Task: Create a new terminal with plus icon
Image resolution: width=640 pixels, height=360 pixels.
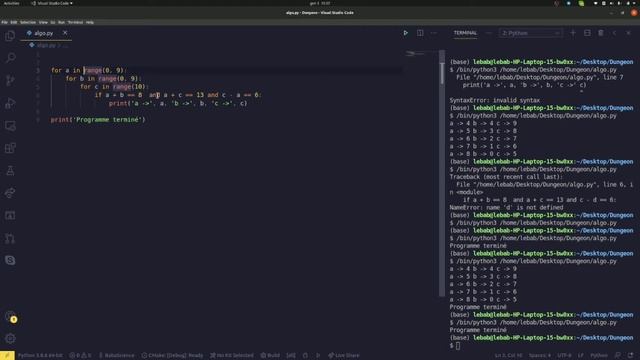Action: pyautogui.click(x=573, y=33)
